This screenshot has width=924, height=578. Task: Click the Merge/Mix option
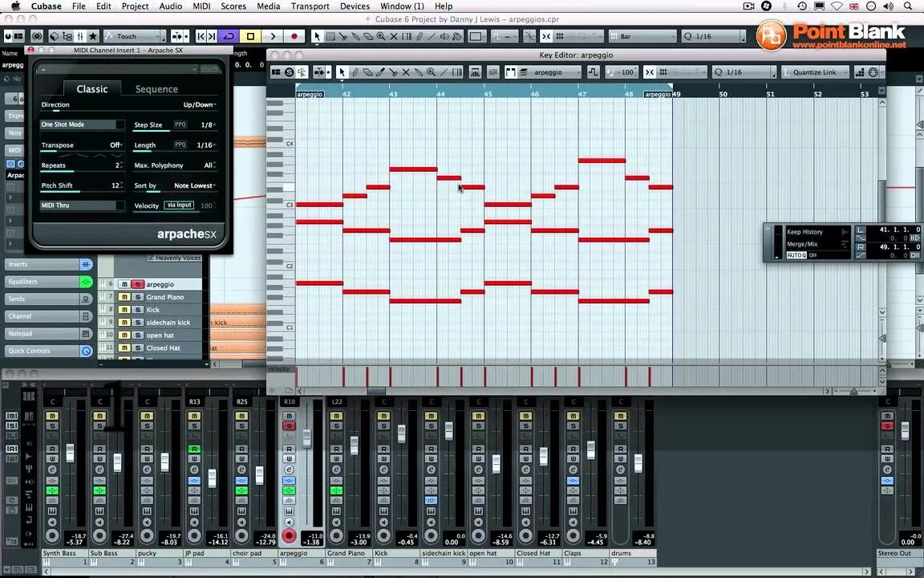802,244
